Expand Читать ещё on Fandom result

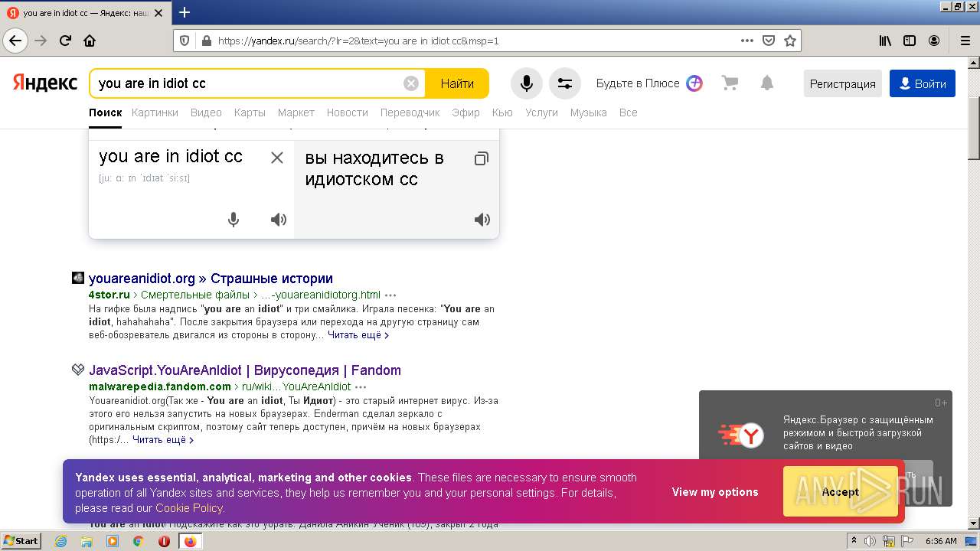163,440
